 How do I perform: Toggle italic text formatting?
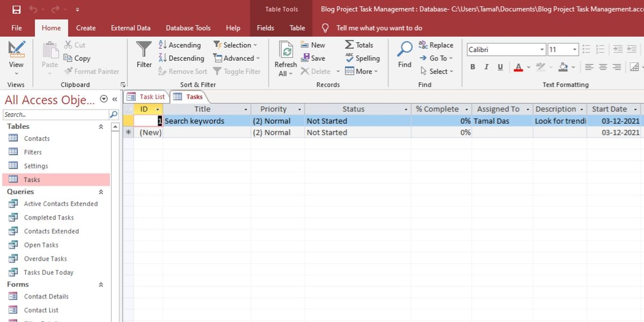486,67
